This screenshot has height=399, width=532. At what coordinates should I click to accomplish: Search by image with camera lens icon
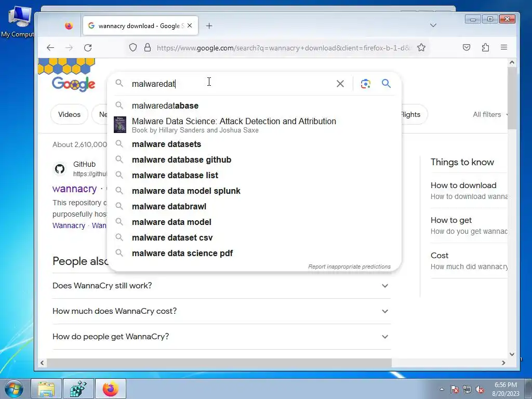tap(365, 84)
